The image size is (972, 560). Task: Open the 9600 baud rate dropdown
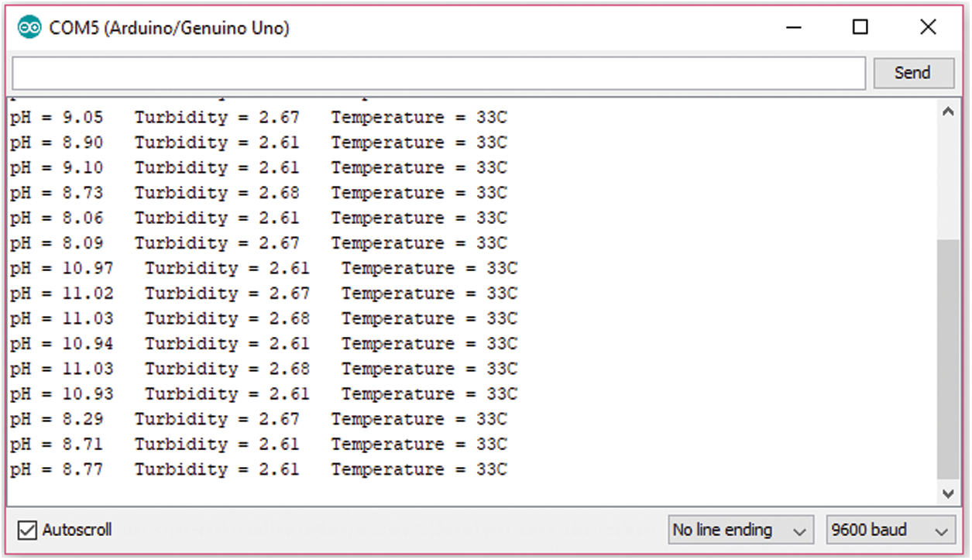pos(888,531)
